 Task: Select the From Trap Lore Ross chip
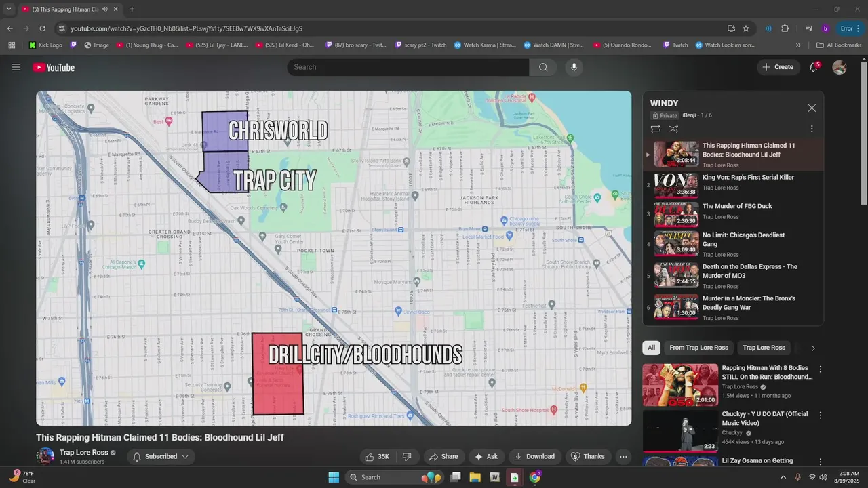698,348
